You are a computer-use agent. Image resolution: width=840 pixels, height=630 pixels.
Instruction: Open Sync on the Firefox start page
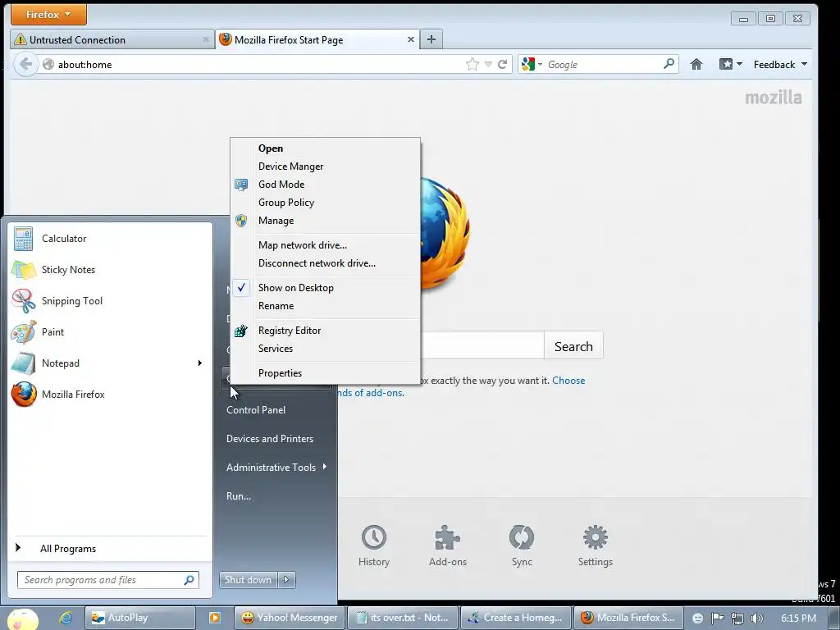[521, 546]
